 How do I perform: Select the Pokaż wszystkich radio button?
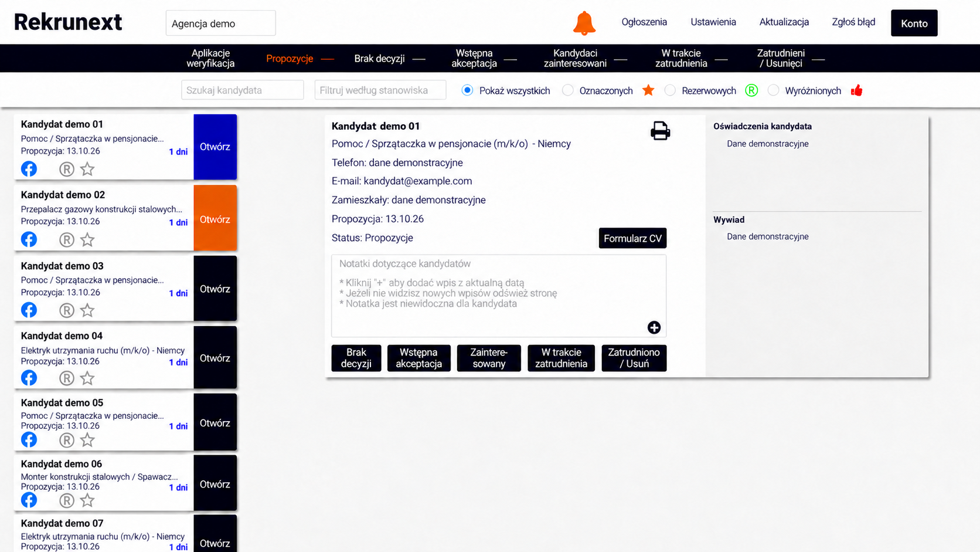[467, 90]
